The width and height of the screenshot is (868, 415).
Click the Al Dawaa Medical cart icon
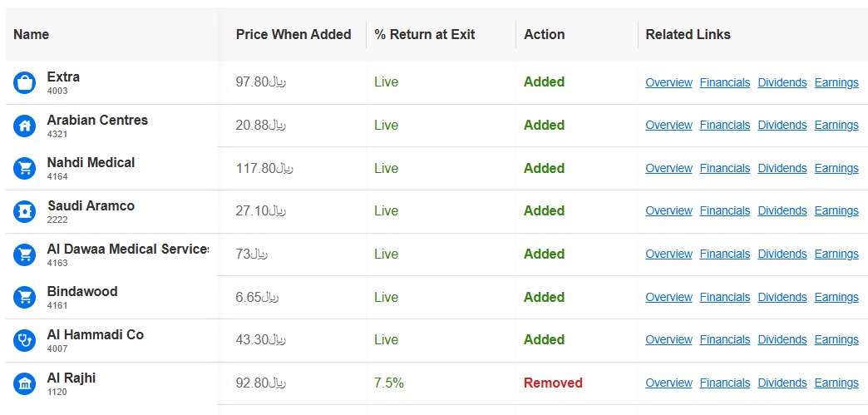[x=24, y=254]
